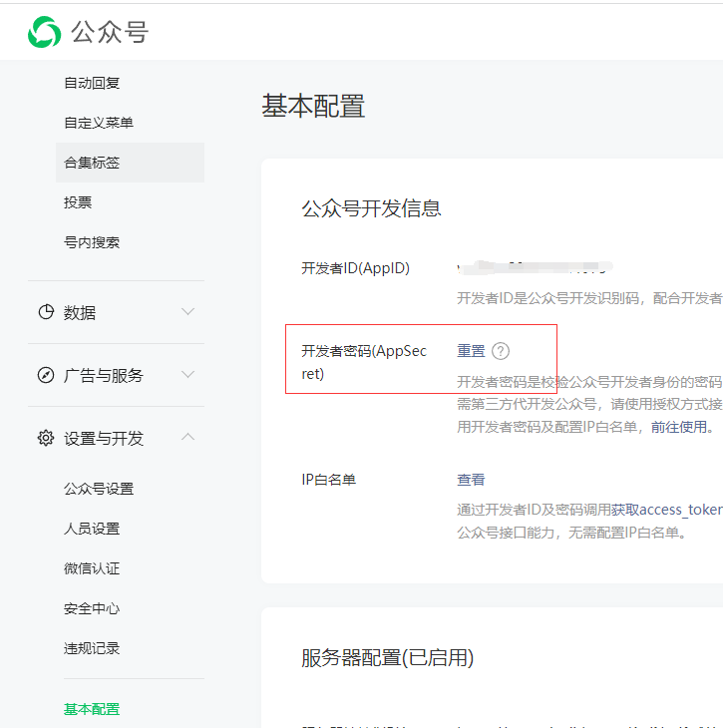723x728 pixels.
Task: Expand the 广告与服务 section chevron
Action: click(188, 374)
